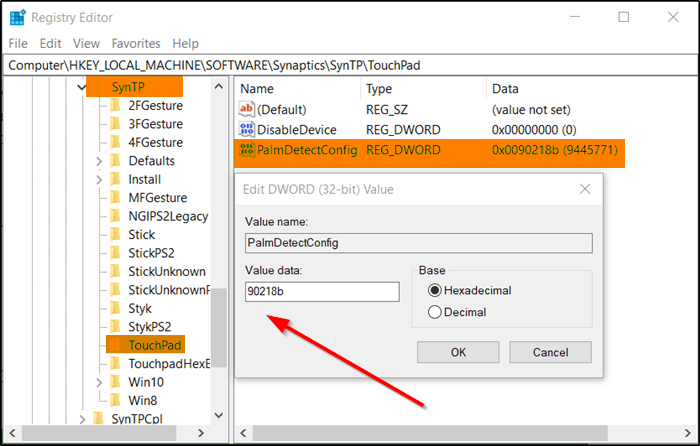Click the 0x00000000 (0) data cell
The height and width of the screenshot is (446, 700).
click(534, 129)
